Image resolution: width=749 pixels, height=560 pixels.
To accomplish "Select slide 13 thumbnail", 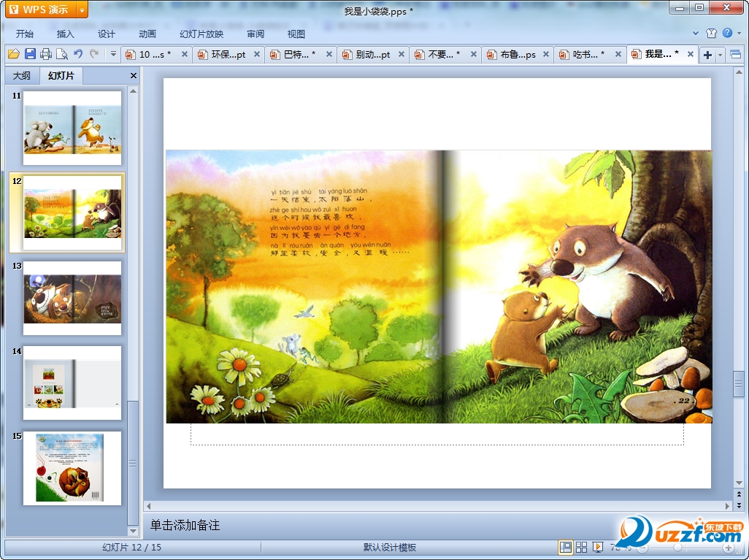I will pos(72,298).
